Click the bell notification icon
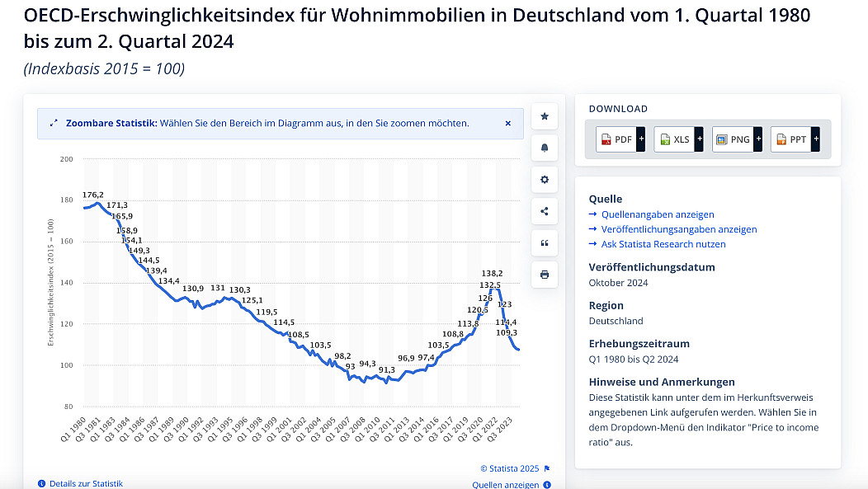The width and height of the screenshot is (868, 489). 544,148
